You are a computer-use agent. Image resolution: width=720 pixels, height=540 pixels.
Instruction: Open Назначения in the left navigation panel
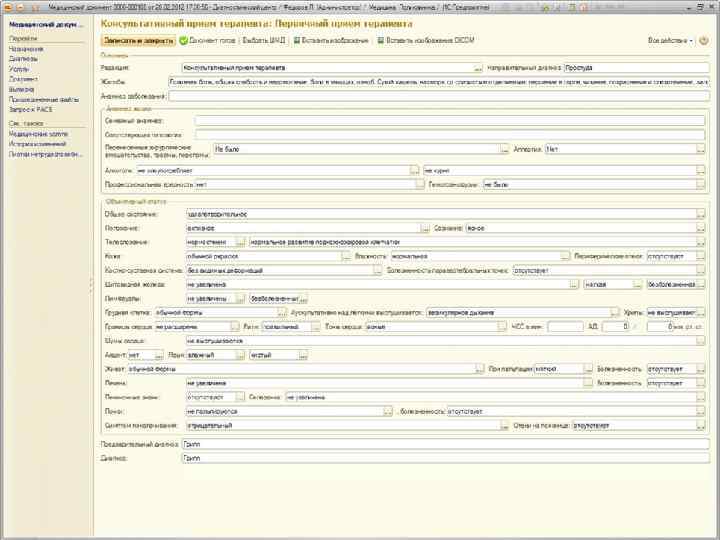(x=26, y=48)
